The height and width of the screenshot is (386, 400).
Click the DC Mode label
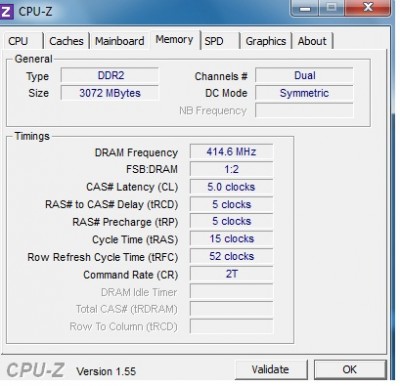(226, 93)
